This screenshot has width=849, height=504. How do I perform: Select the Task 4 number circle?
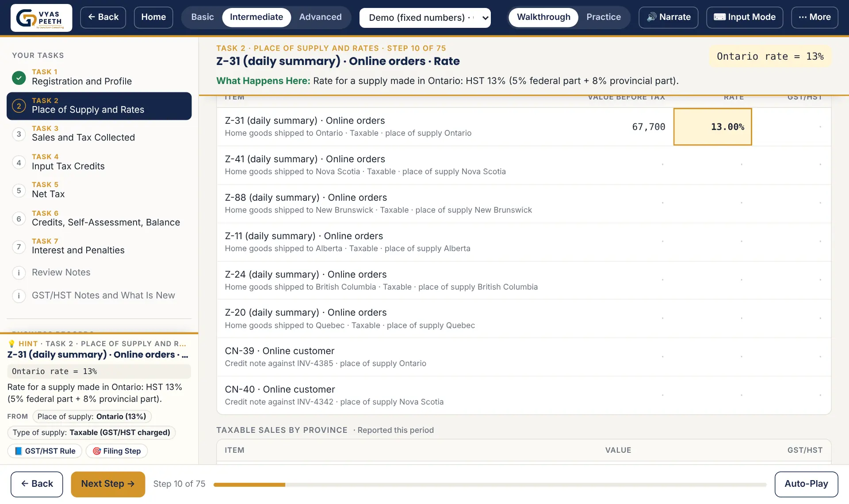tap(19, 162)
